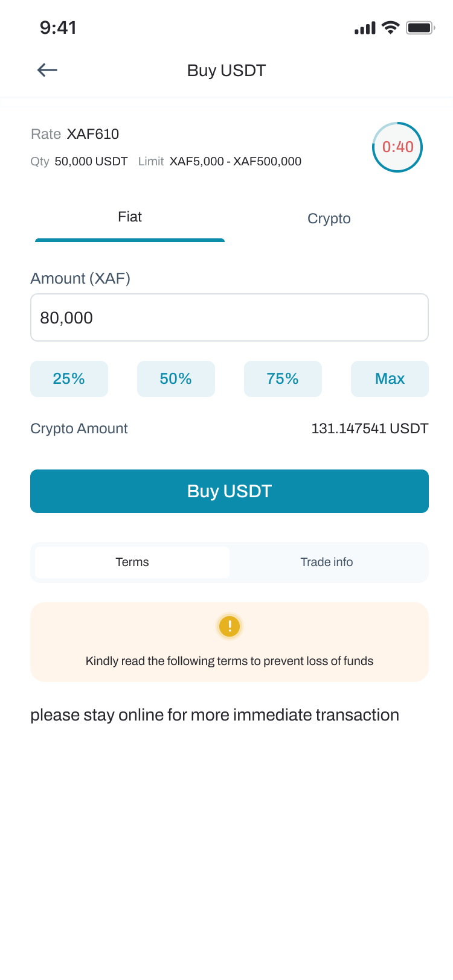Tap the warning banner about loss of funds
This screenshot has width=453, height=980.
coord(230,642)
